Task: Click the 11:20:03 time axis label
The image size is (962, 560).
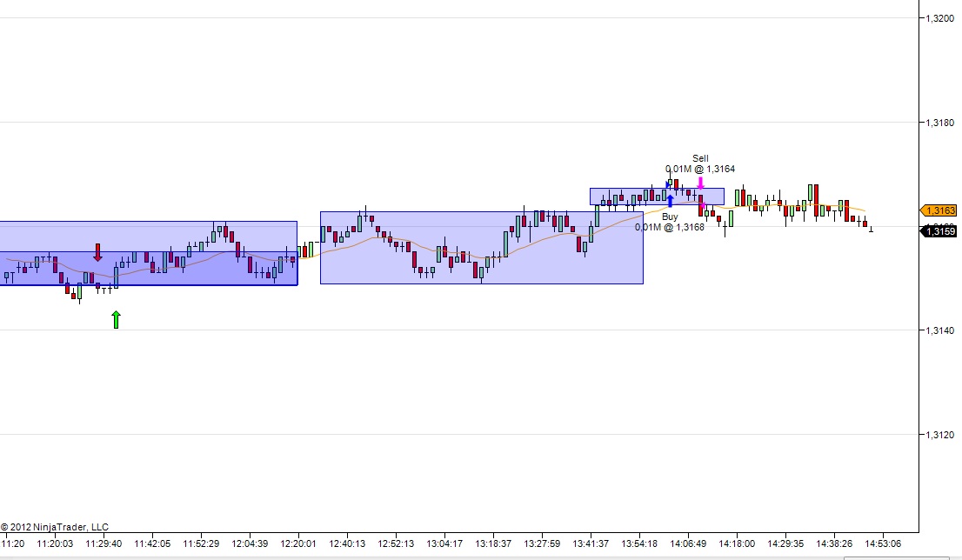Action: pos(55,543)
